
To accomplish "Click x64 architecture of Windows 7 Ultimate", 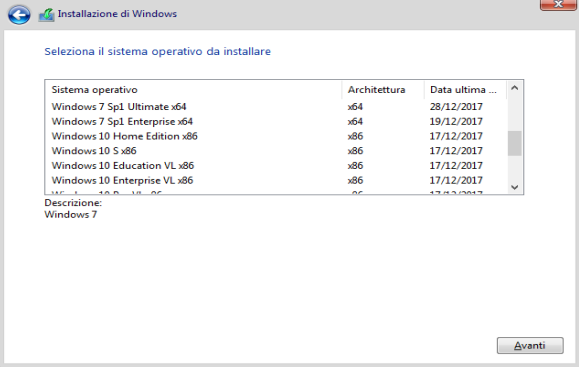I will click(355, 107).
